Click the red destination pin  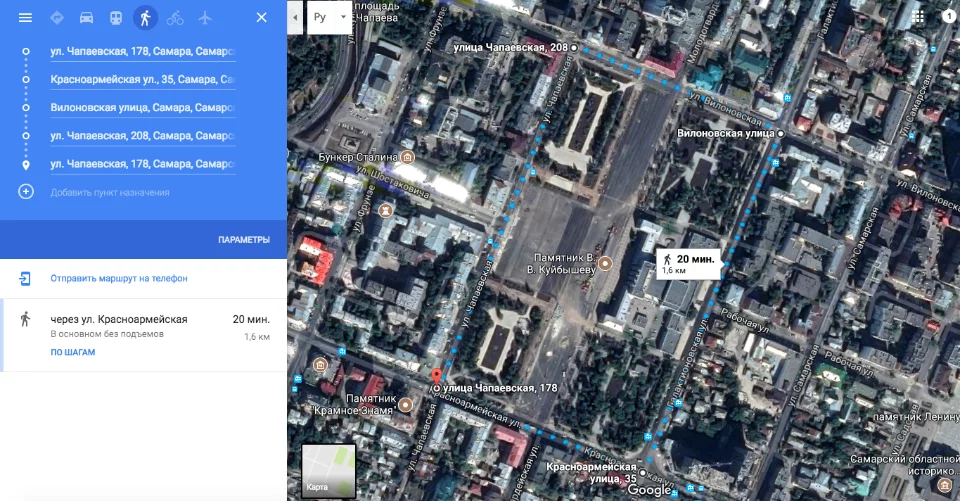point(436,377)
